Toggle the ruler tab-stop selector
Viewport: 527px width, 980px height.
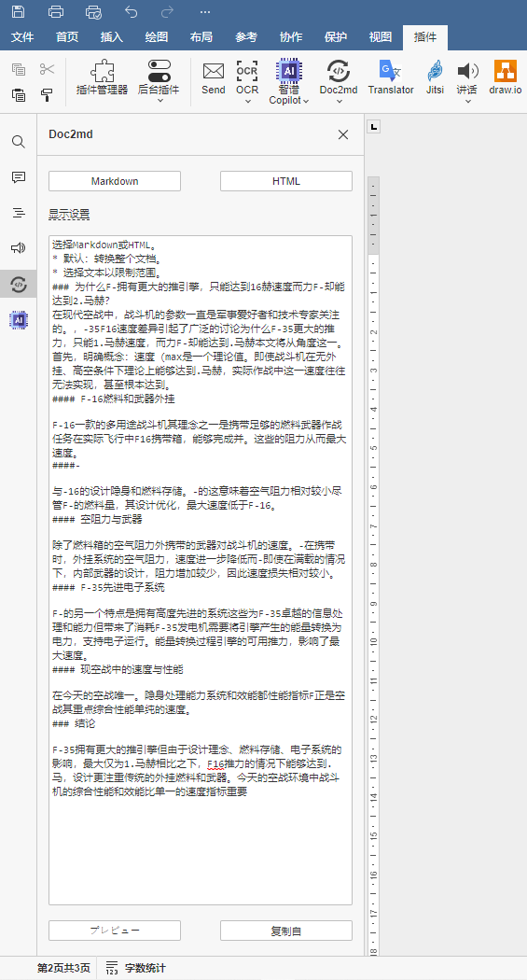coord(373,128)
